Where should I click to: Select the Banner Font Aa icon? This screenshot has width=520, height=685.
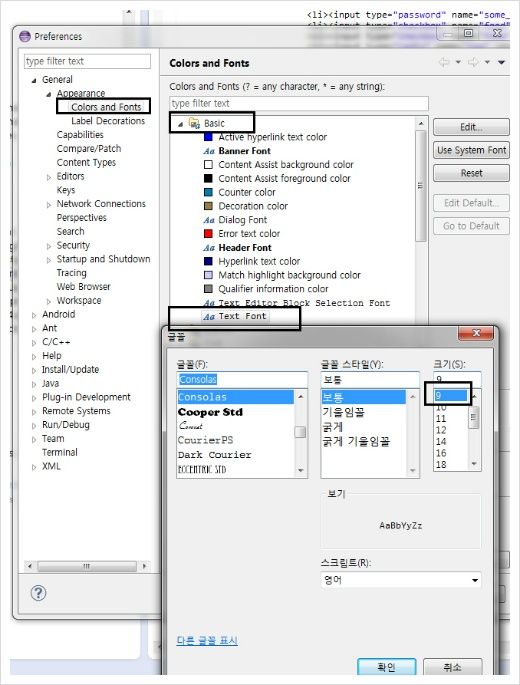[x=209, y=151]
